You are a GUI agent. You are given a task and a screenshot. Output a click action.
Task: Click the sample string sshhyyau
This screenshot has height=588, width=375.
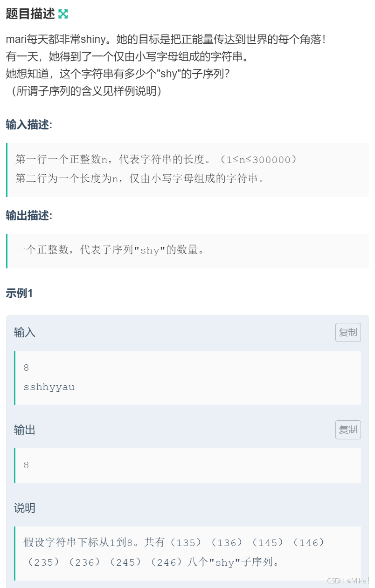pos(49,387)
